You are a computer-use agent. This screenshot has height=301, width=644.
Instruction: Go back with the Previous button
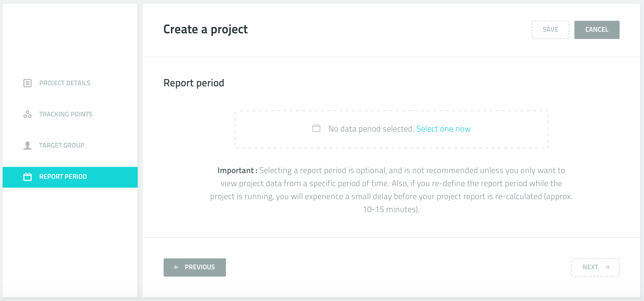click(195, 267)
